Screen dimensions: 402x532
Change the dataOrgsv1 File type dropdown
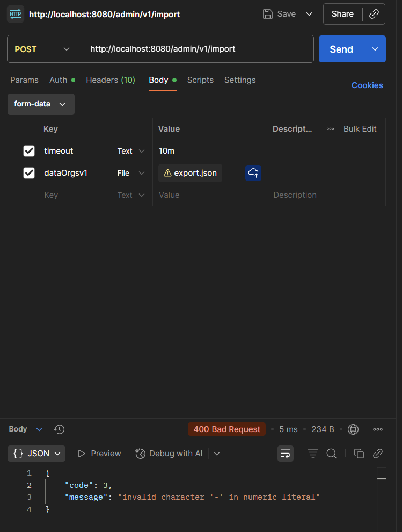[131, 173]
